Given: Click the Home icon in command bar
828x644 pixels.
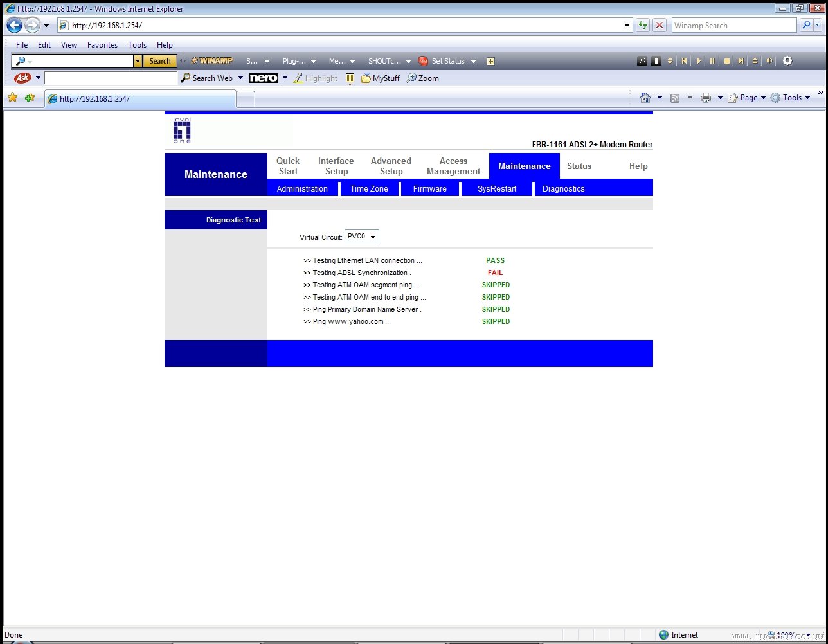Looking at the screenshot, I should pos(645,98).
